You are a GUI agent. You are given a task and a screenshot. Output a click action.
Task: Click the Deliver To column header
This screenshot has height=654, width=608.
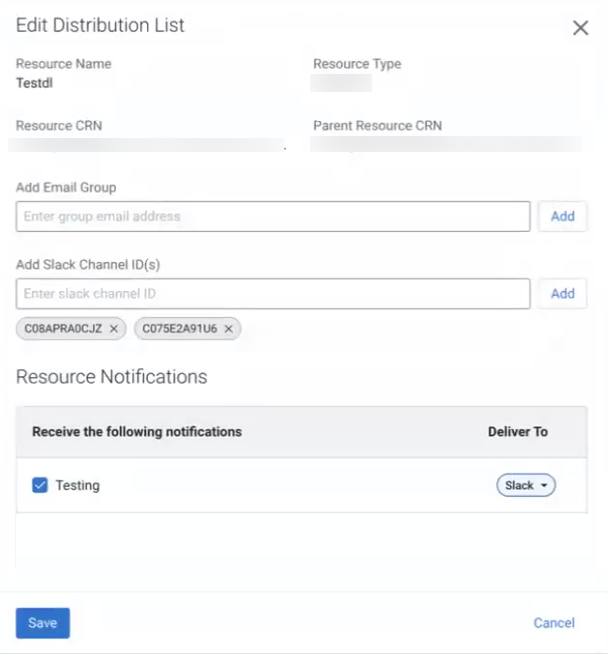[x=517, y=432]
